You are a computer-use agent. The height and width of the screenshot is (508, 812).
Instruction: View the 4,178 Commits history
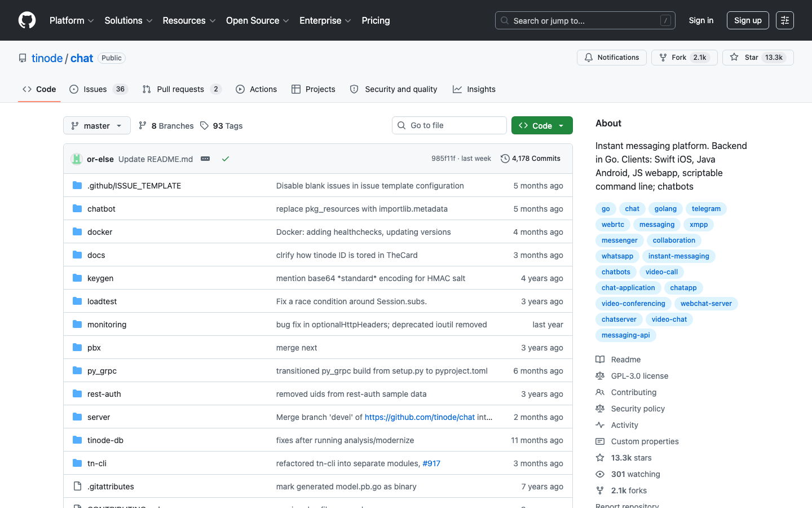pos(530,159)
